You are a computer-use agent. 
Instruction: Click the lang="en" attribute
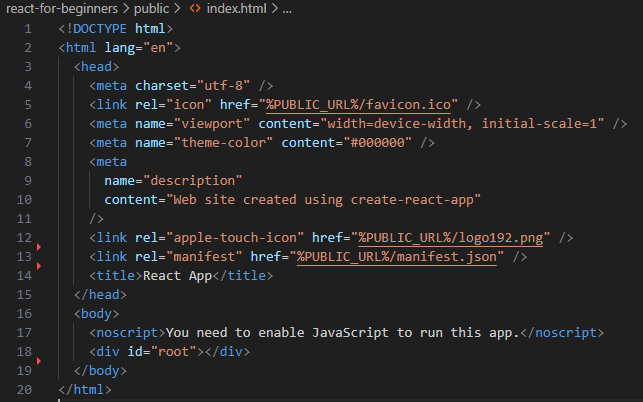coord(139,48)
